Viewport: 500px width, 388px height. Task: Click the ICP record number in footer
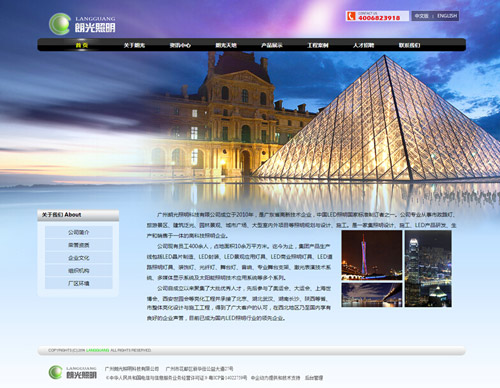[x=228, y=378]
